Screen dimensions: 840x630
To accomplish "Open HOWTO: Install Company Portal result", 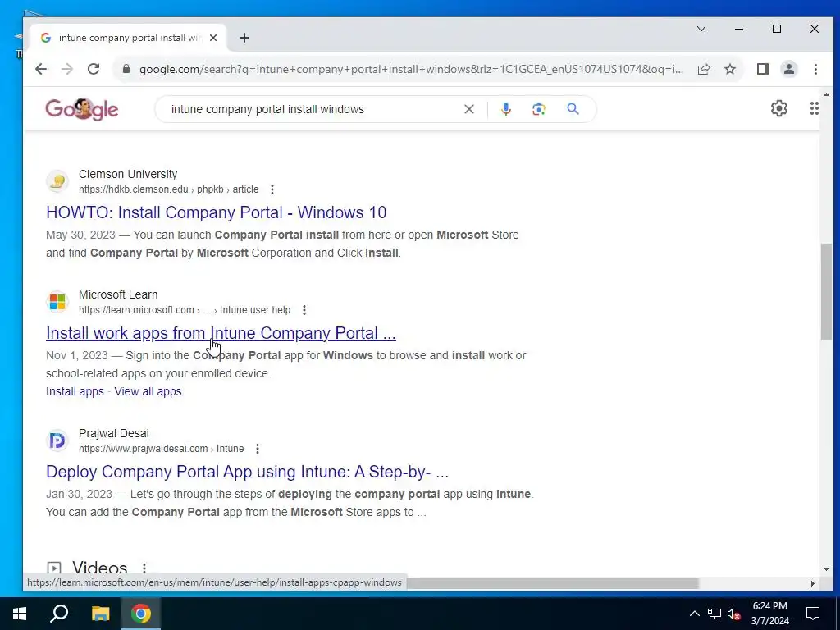I will click(216, 212).
